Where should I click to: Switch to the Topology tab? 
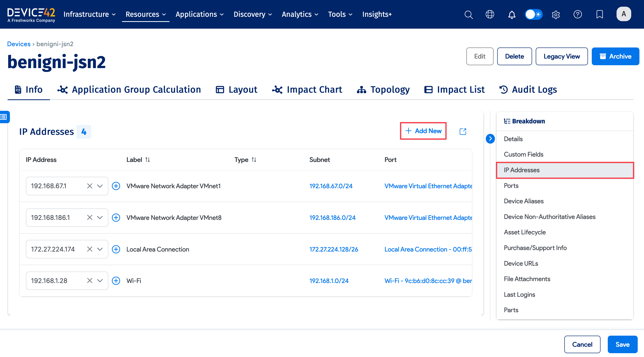coord(383,90)
